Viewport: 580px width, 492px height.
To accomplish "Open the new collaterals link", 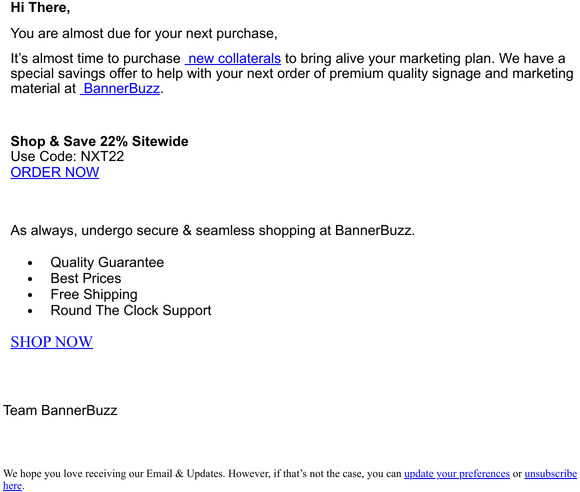I will [233, 59].
